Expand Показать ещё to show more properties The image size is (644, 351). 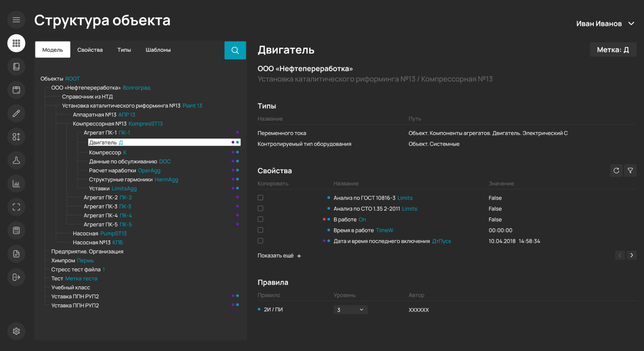pyautogui.click(x=279, y=256)
